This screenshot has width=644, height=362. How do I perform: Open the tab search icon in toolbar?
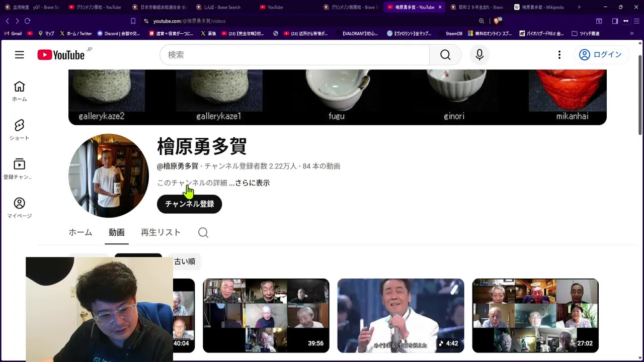click(599, 21)
